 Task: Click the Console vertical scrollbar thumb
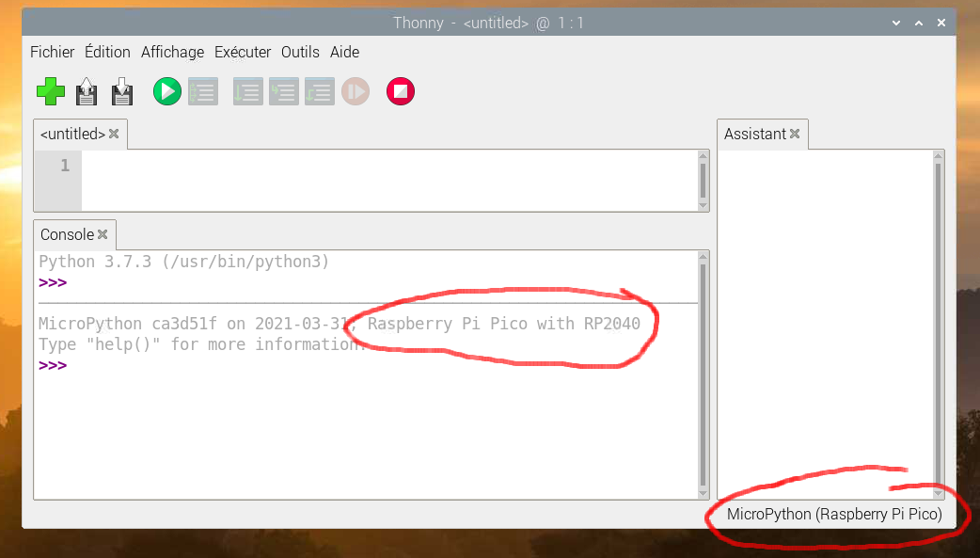coord(703,375)
